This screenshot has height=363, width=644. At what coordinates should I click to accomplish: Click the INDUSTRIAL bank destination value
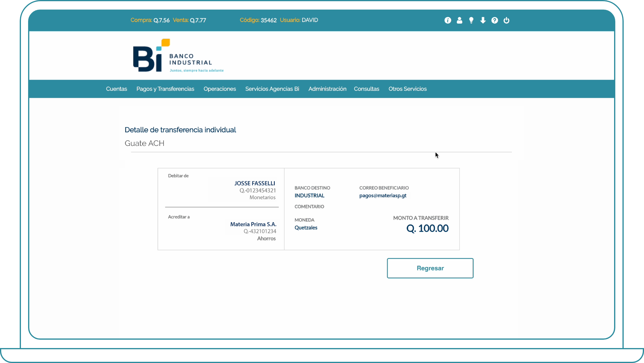[x=309, y=196]
